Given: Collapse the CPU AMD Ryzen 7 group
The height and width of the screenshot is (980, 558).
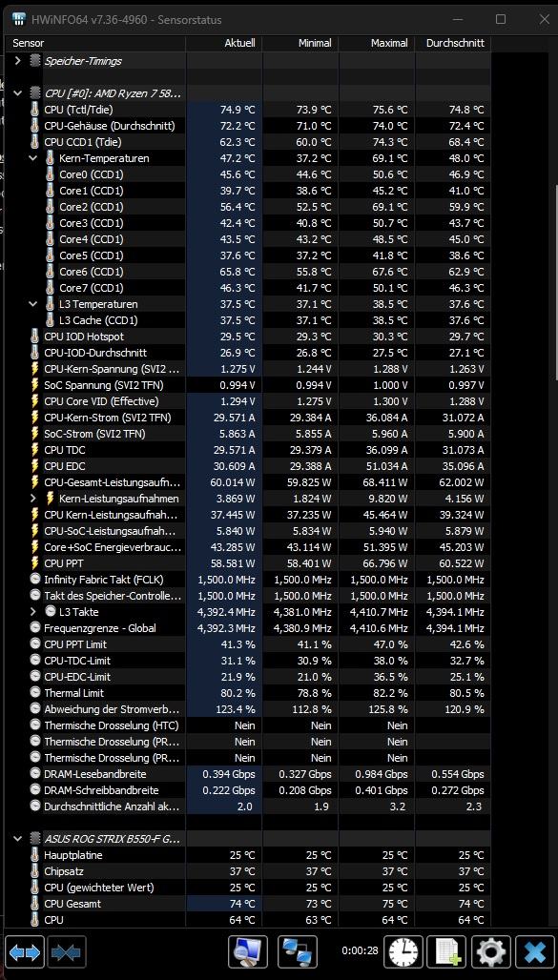Looking at the screenshot, I should tap(17, 93).
